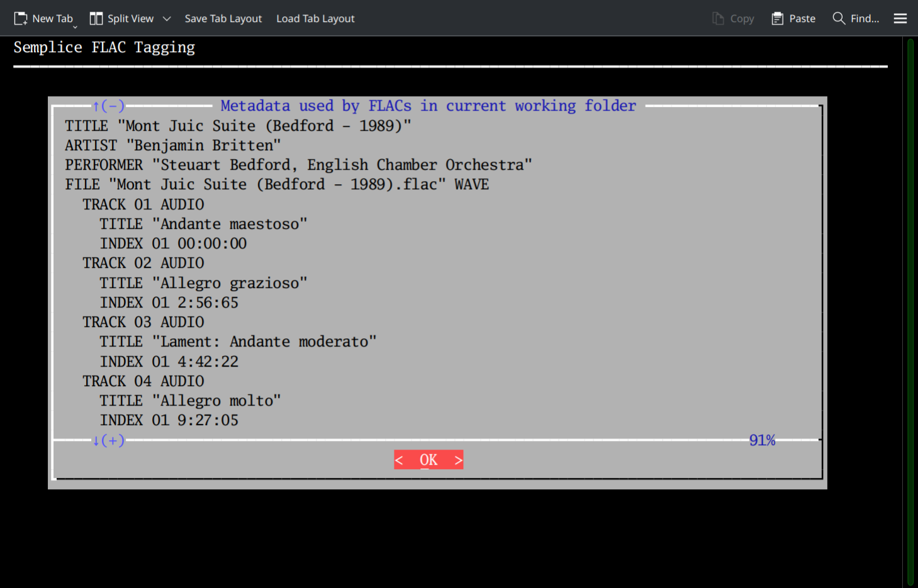This screenshot has height=588, width=918.
Task: Open the hamburger menu
Action: (x=900, y=18)
